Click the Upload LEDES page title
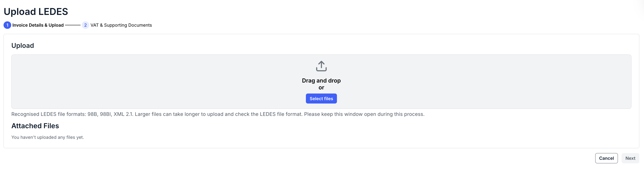Image resolution: width=644 pixels, height=169 pixels. pos(36,12)
